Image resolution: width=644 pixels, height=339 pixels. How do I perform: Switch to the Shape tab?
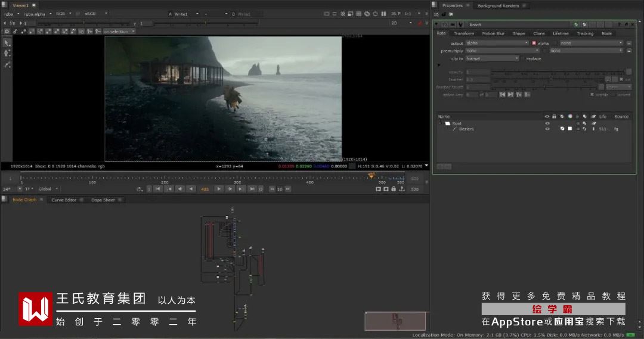pyautogui.click(x=519, y=33)
